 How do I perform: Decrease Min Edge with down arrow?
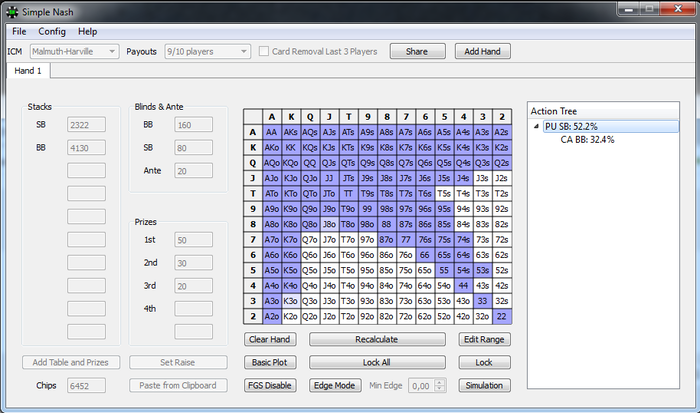coord(440,388)
